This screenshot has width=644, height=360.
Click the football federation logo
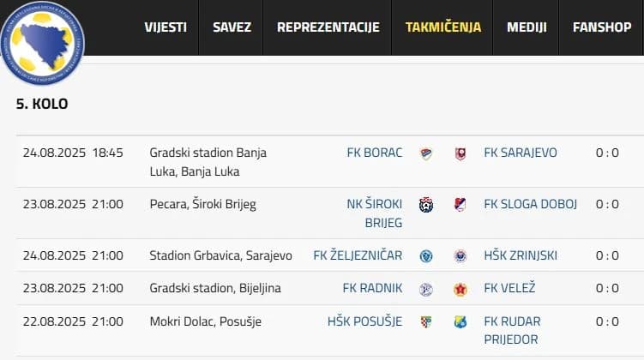point(42,43)
